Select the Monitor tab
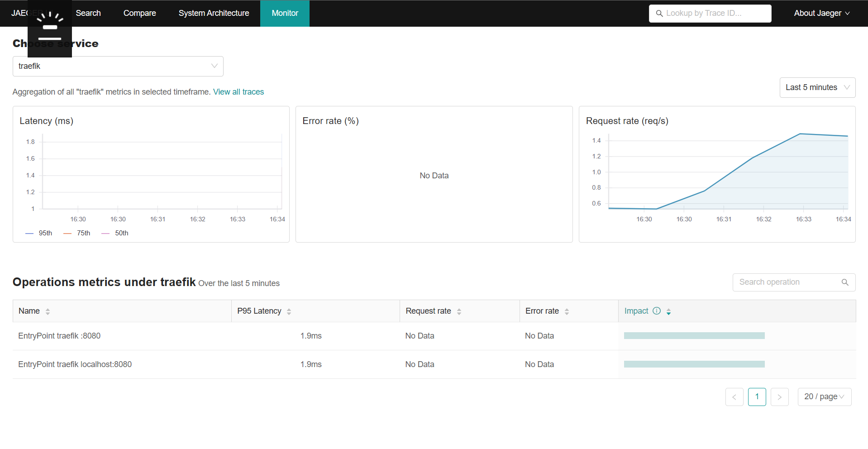 [285, 13]
